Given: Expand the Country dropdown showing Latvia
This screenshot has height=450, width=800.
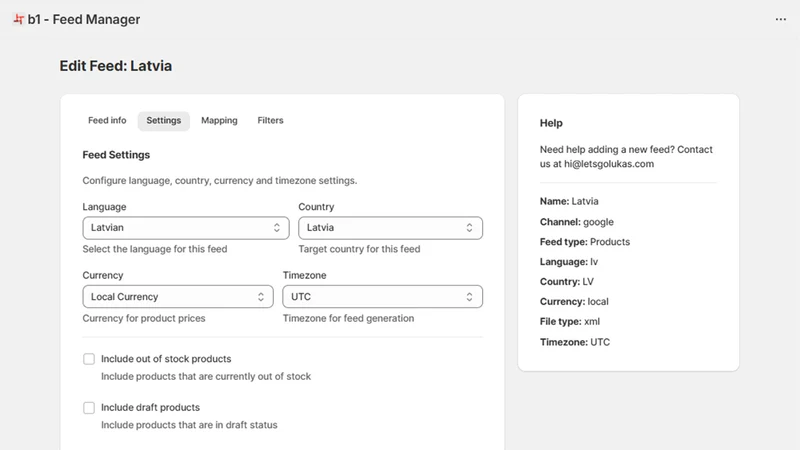Looking at the screenshot, I should click(390, 228).
